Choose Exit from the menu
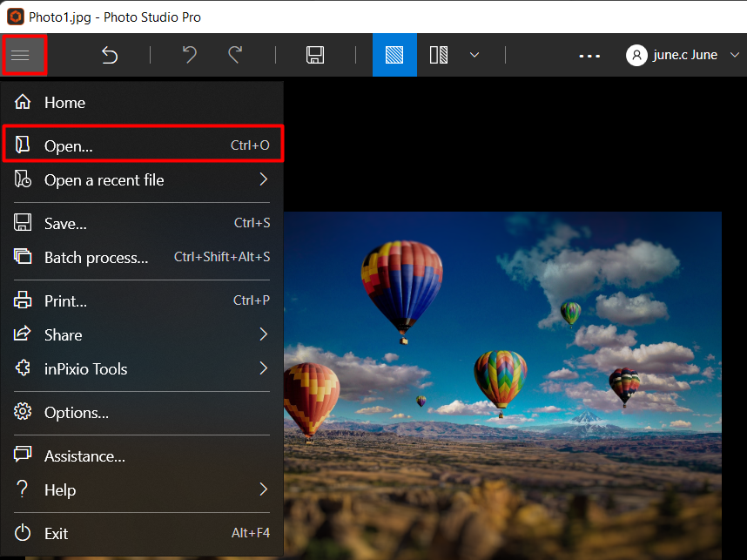 (143, 533)
